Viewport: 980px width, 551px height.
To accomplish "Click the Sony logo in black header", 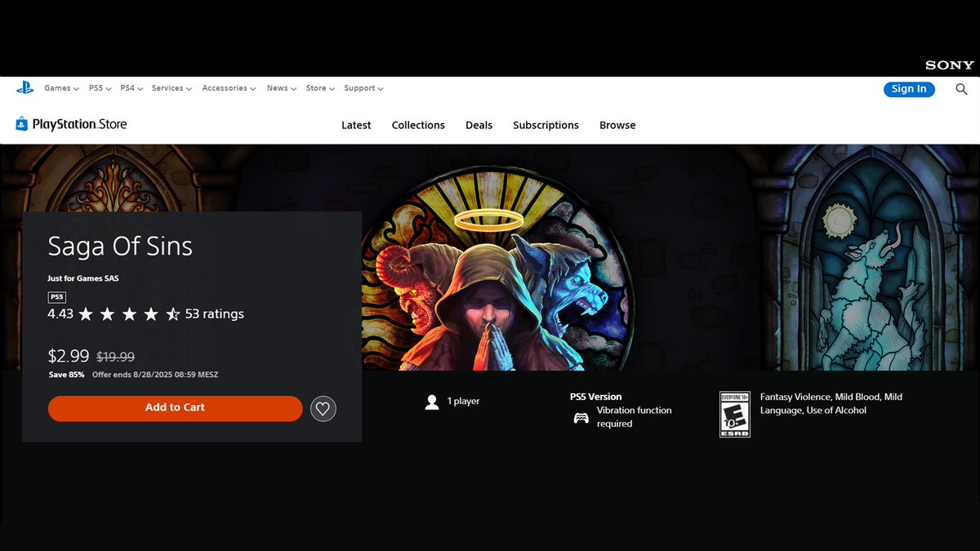I will [950, 65].
